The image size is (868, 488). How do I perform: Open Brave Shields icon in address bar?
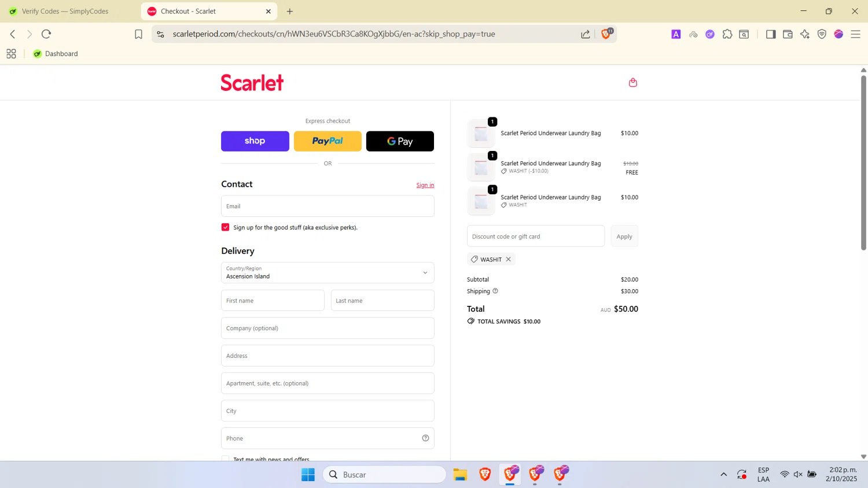coord(606,34)
